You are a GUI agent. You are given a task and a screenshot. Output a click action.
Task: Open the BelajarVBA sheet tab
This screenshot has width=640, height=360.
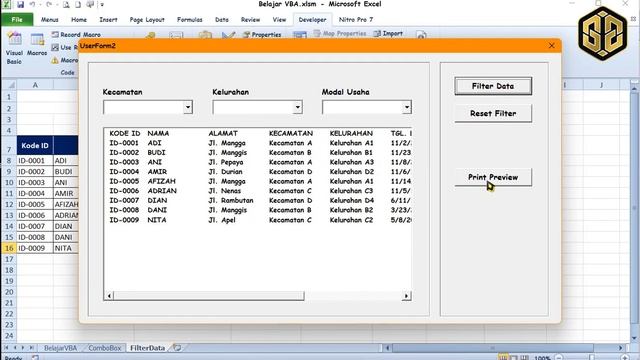point(60,348)
